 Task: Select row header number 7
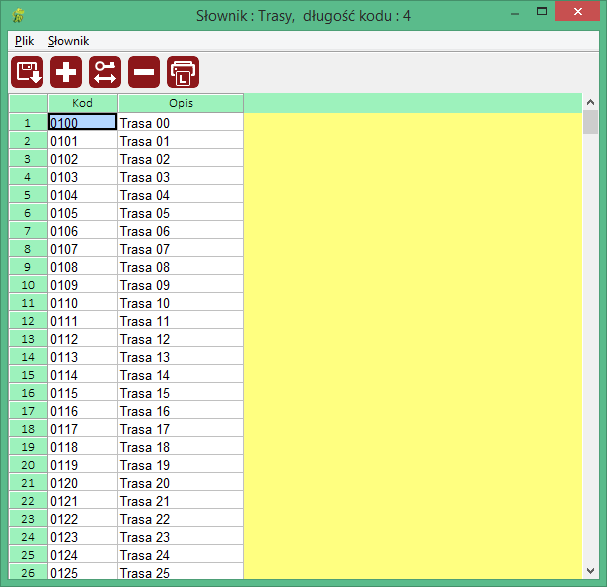(x=28, y=231)
